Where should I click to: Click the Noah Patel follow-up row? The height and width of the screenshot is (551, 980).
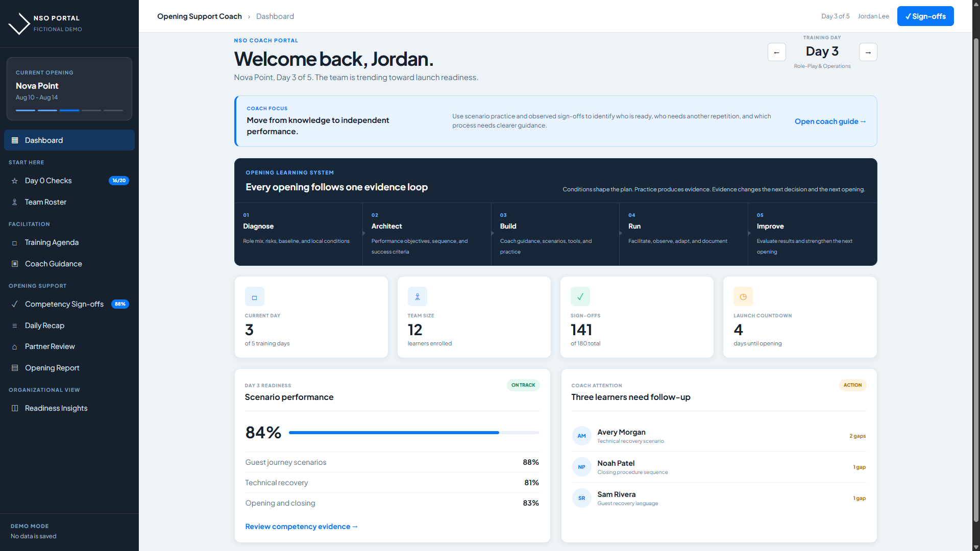click(719, 467)
